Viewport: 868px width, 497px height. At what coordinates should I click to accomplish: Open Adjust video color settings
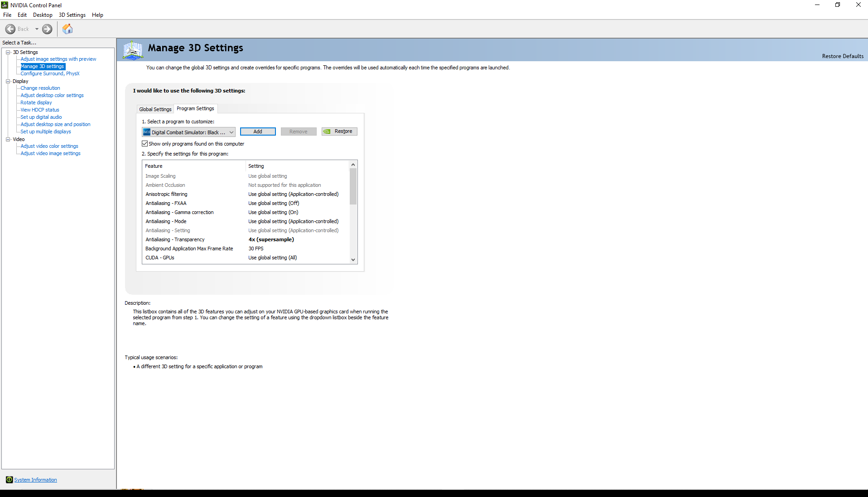coord(49,146)
